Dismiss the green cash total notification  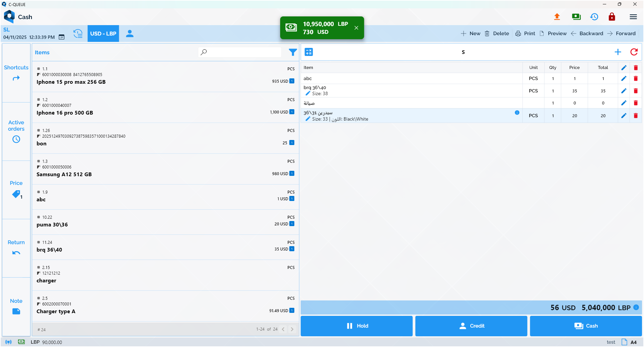(356, 28)
